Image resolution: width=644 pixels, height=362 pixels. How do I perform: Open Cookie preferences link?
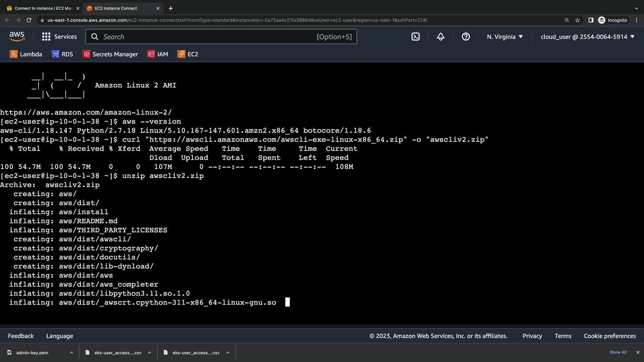[609, 336]
